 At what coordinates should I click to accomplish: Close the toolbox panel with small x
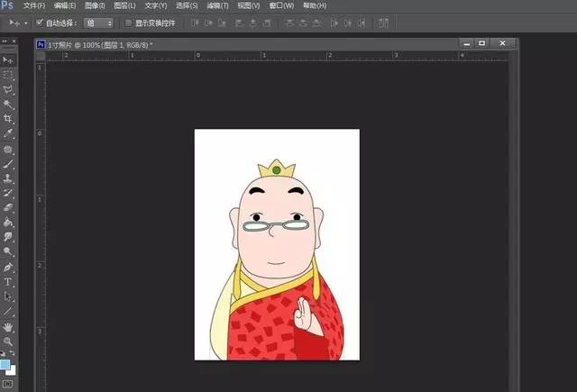(14, 41)
